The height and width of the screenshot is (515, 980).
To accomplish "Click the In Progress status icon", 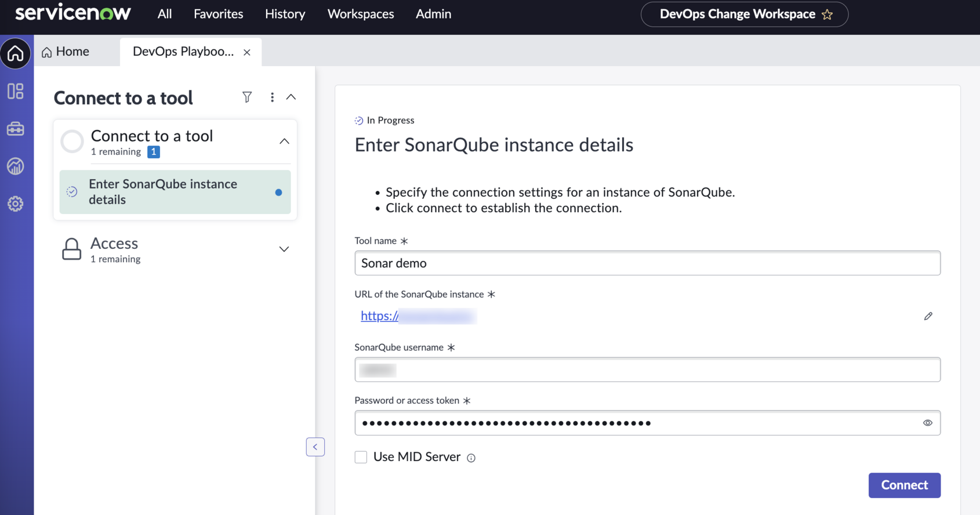I will [359, 121].
